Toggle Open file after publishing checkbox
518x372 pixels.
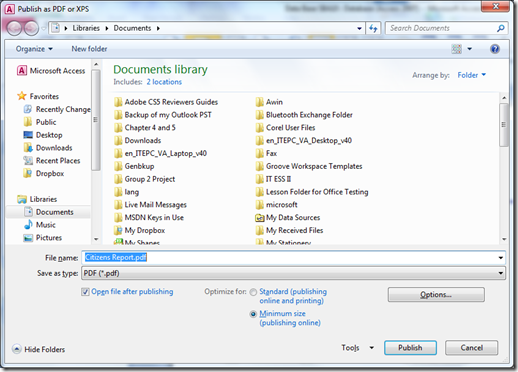[85, 292]
